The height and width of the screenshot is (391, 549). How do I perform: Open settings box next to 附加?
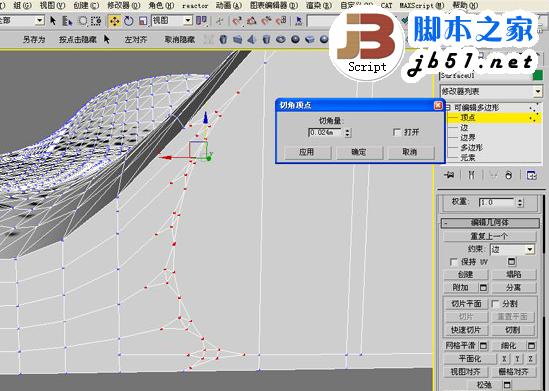pyautogui.click(x=483, y=288)
